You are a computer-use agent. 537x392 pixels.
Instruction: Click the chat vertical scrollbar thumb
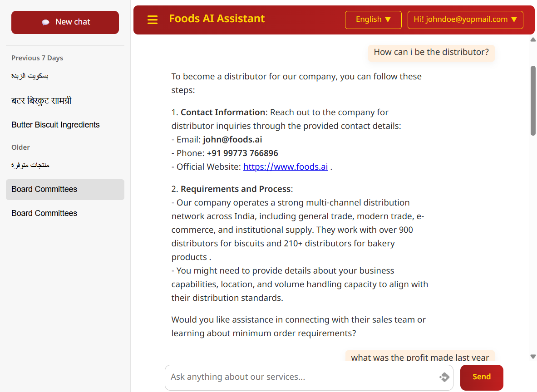click(533, 100)
